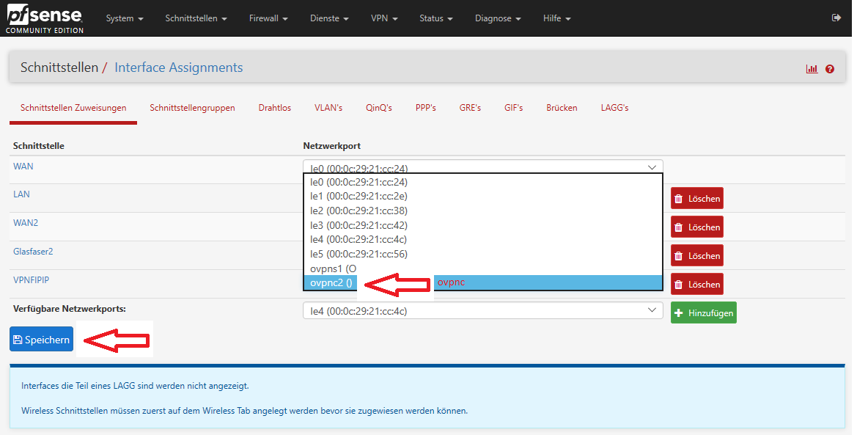Switch to the VLAN's tab
Image resolution: width=868 pixels, height=435 pixels.
pos(328,108)
